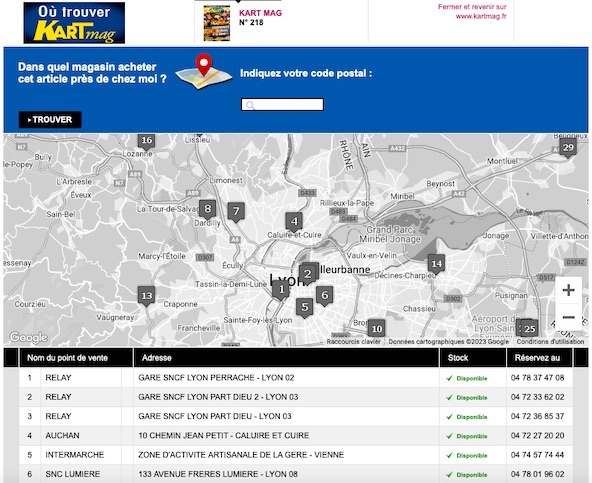Select GARE SNCF LYON PART DIEU 2 address

[218, 397]
